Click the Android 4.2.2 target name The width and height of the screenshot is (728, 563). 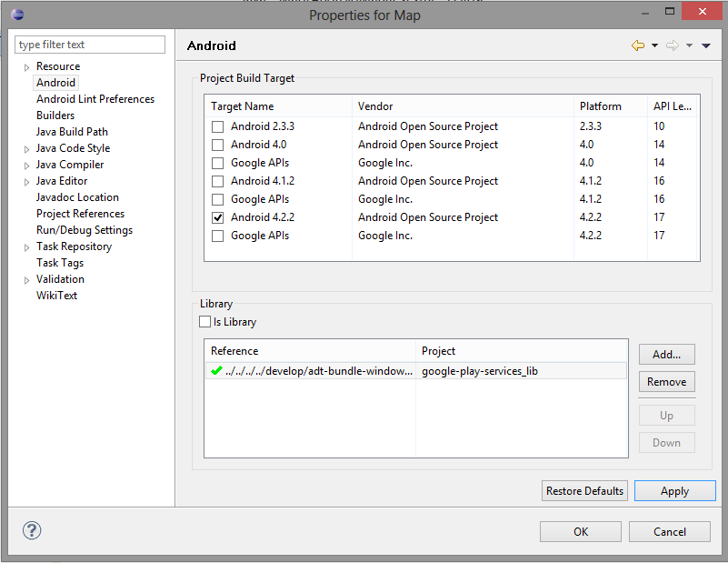pyautogui.click(x=263, y=217)
